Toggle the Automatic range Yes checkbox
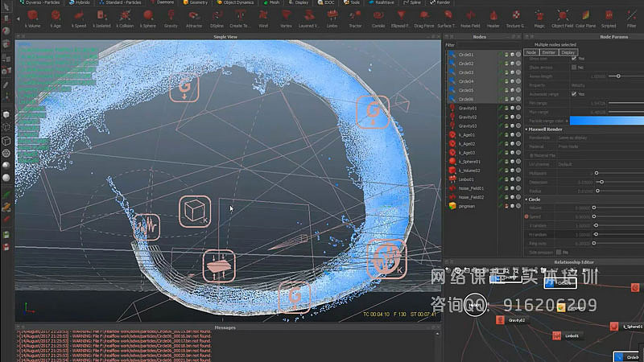The image size is (644, 362). tap(574, 94)
